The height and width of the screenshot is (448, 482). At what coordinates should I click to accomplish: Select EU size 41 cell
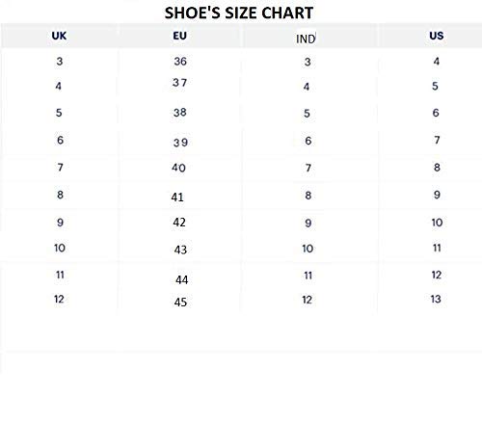pyautogui.click(x=177, y=198)
